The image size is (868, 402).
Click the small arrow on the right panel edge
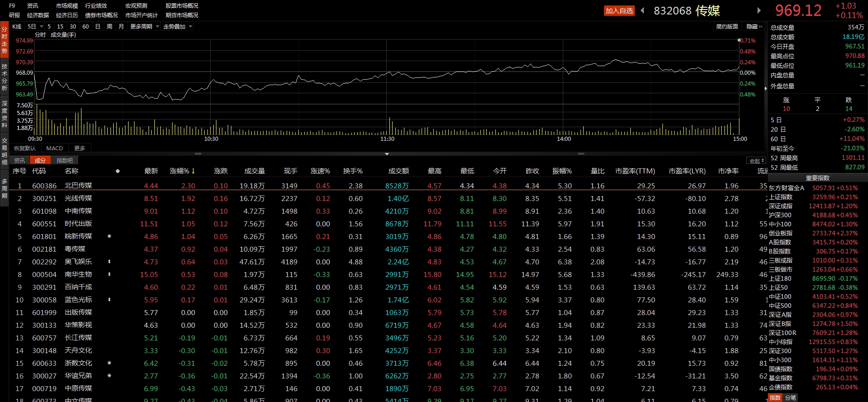766,88
